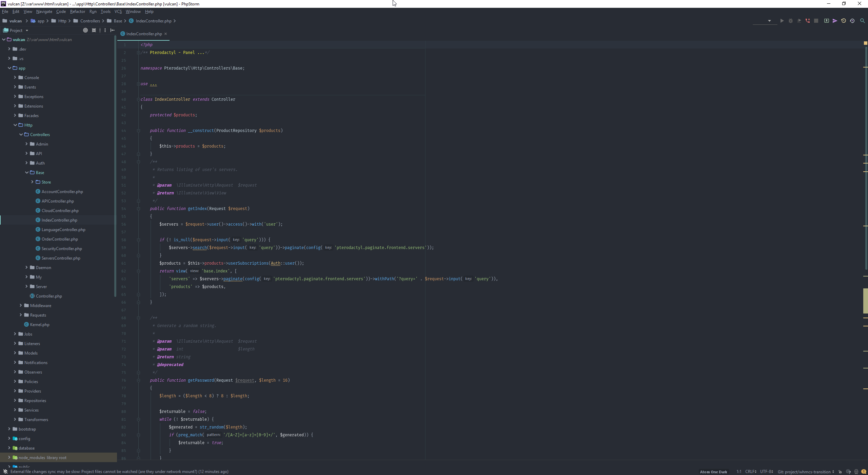This screenshot has width=868, height=475.
Task: Click the purple Commit arrow icon
Action: (835, 21)
